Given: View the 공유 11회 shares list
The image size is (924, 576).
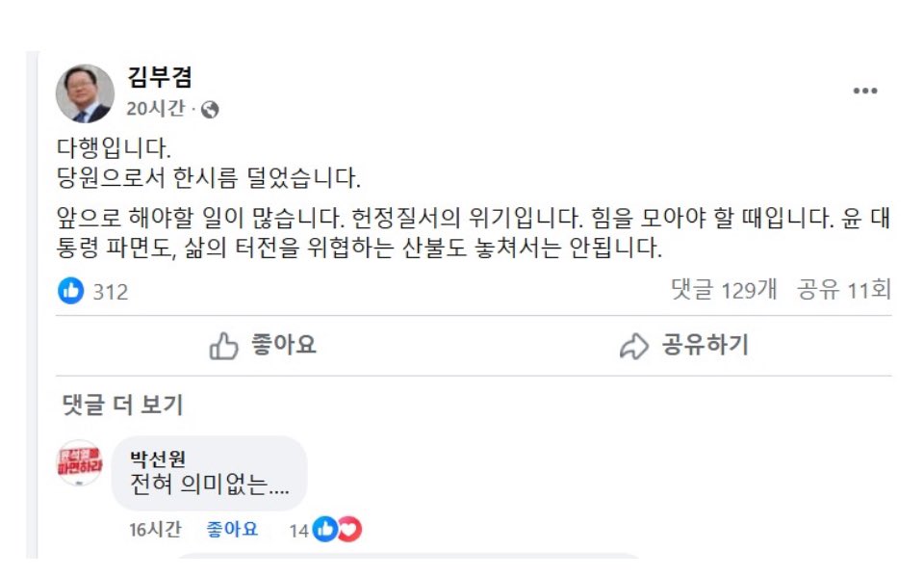Looking at the screenshot, I should (x=844, y=290).
